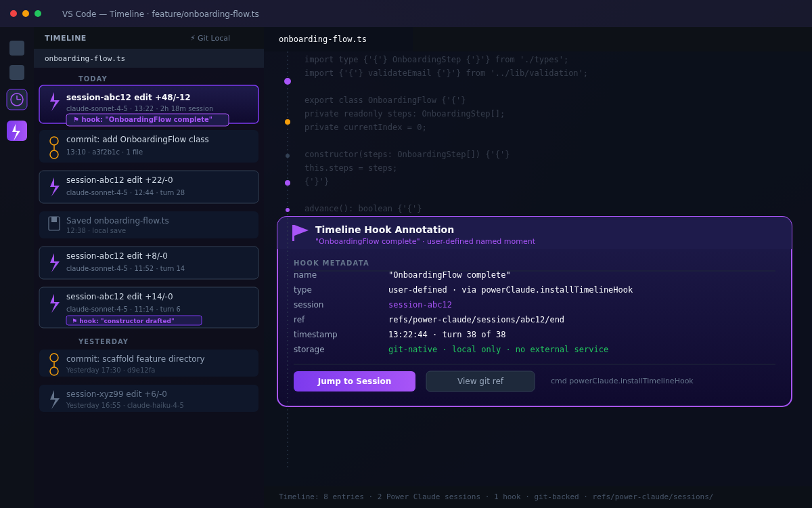The height and width of the screenshot is (508, 812).
Task: Click flag icon in Timeline Hook Annotation
Action: pyautogui.click(x=300, y=232)
